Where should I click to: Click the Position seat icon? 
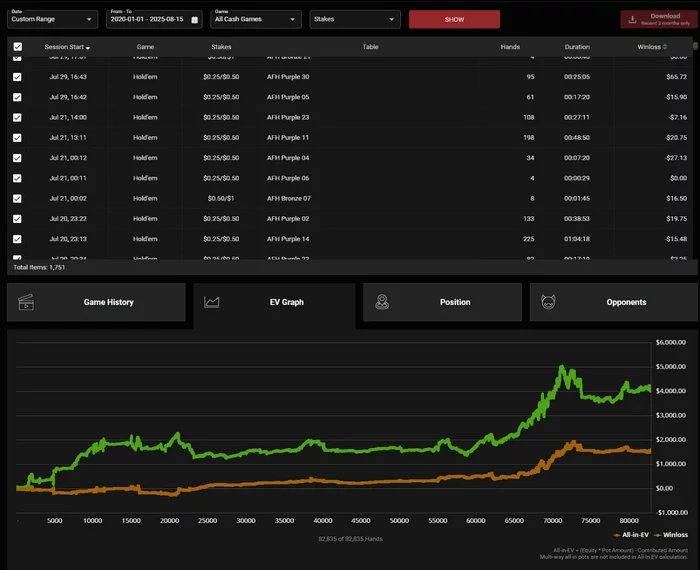pos(382,302)
